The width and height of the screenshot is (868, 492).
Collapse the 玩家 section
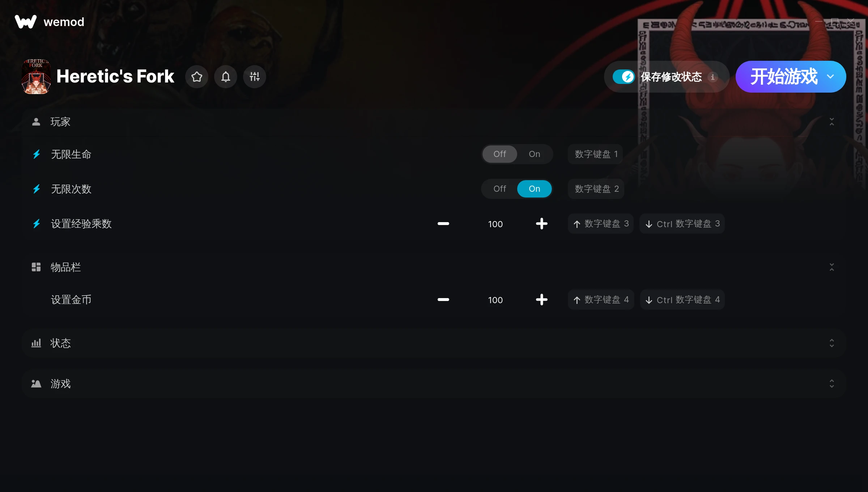[x=832, y=122]
